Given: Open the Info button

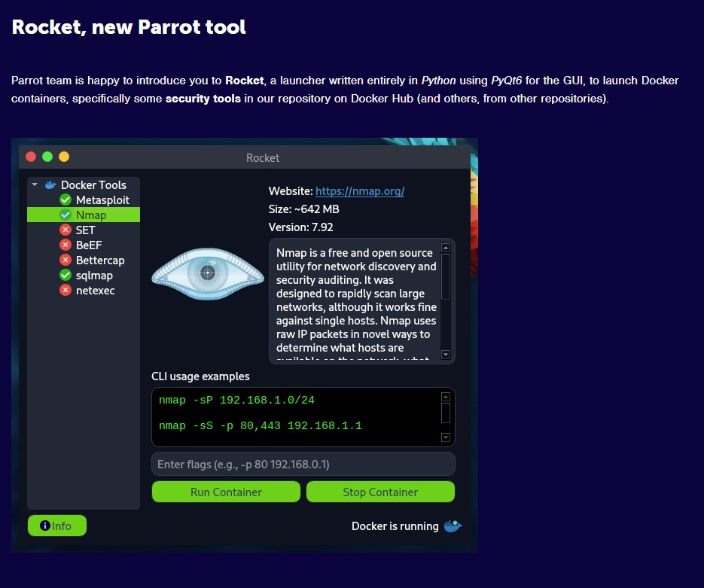Looking at the screenshot, I should (x=57, y=526).
